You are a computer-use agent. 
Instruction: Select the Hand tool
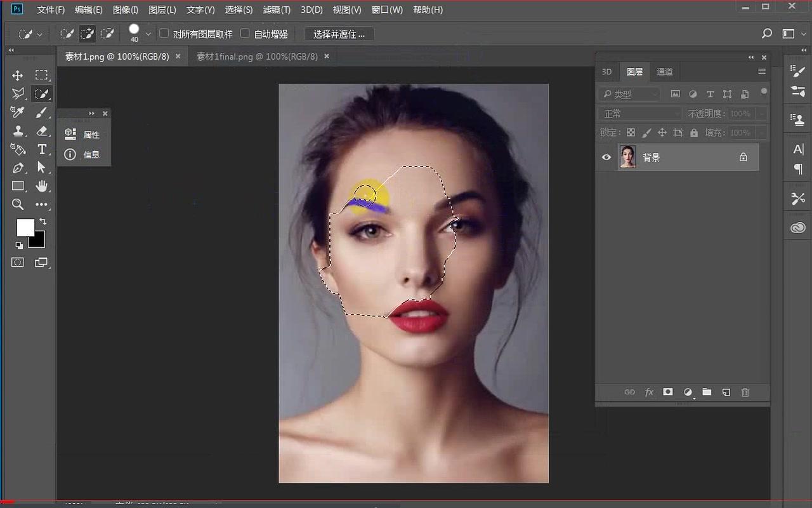[x=41, y=186]
